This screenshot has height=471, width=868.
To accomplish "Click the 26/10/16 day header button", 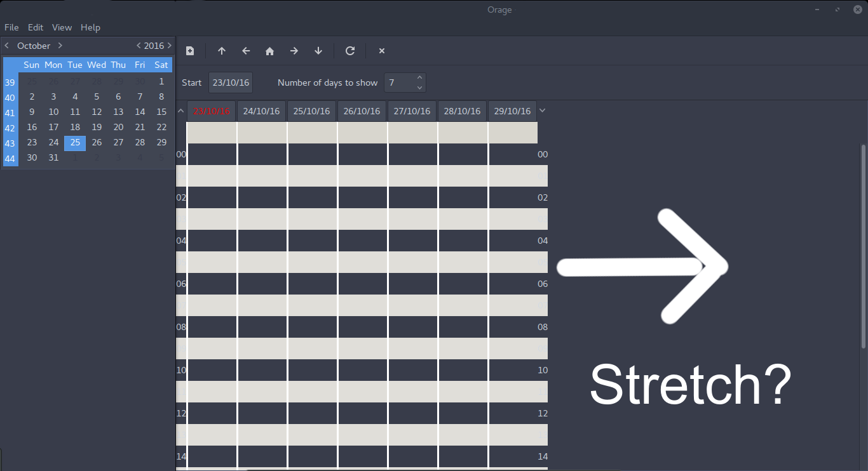I will pos(362,111).
